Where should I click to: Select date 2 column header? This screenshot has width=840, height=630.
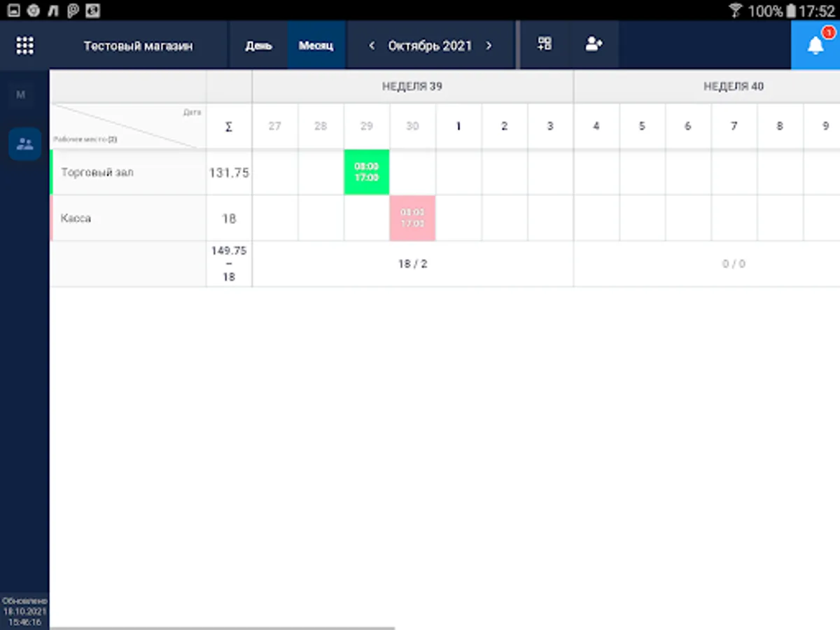pyautogui.click(x=504, y=127)
